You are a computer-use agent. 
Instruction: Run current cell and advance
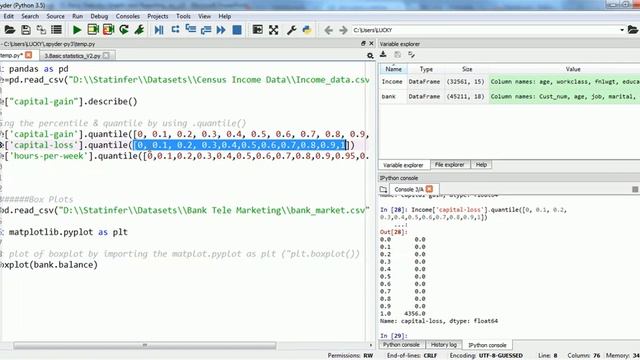pos(109,30)
